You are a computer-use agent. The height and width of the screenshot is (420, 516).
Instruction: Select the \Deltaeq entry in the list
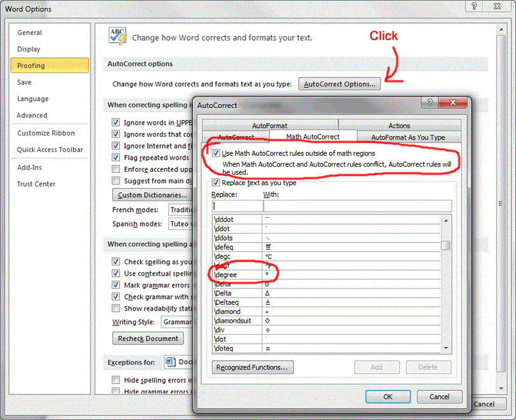pos(326,302)
